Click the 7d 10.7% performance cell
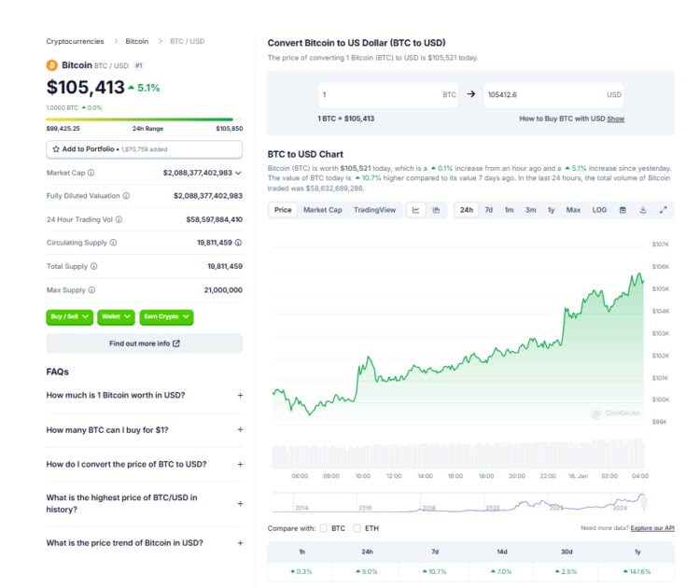 (434, 571)
